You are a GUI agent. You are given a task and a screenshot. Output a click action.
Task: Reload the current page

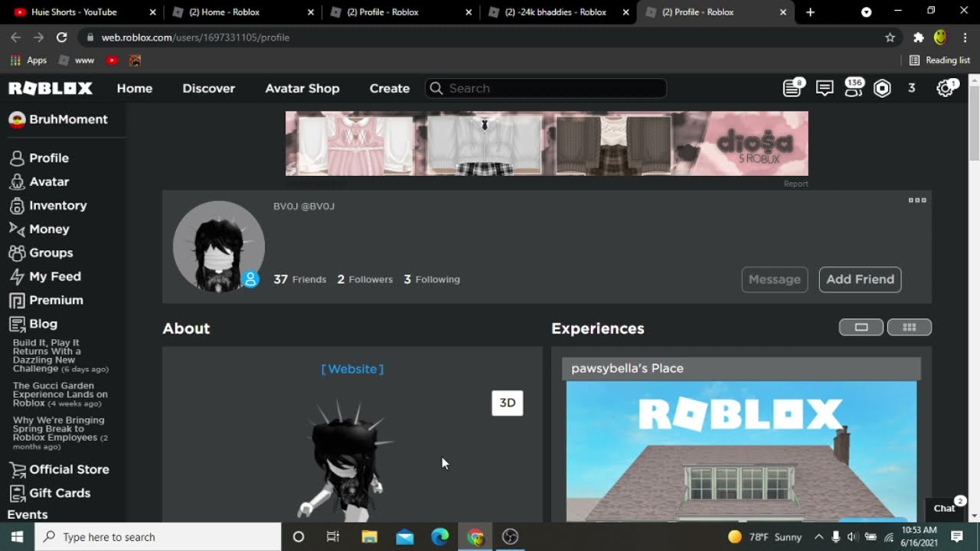pos(62,37)
